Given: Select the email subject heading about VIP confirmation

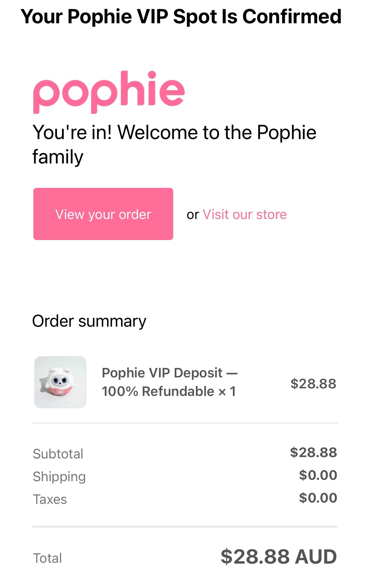Looking at the screenshot, I should (x=182, y=17).
